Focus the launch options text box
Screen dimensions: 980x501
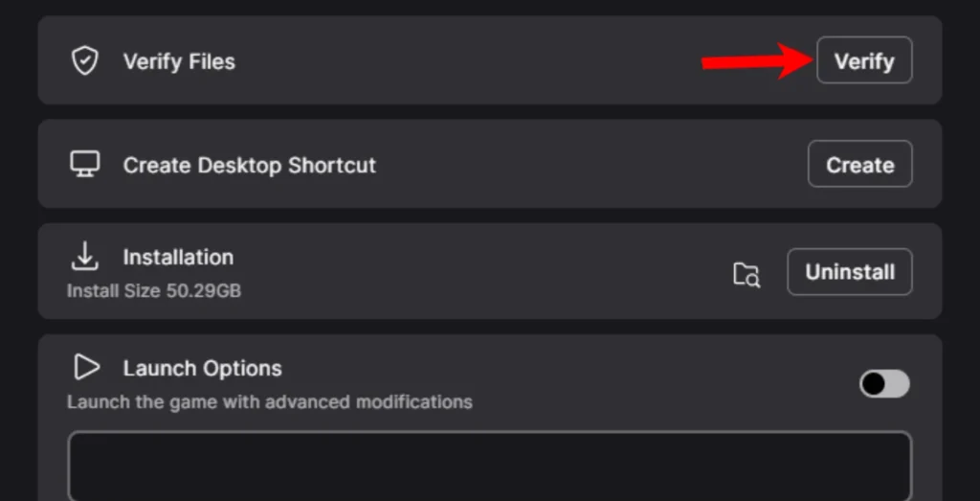[489, 466]
